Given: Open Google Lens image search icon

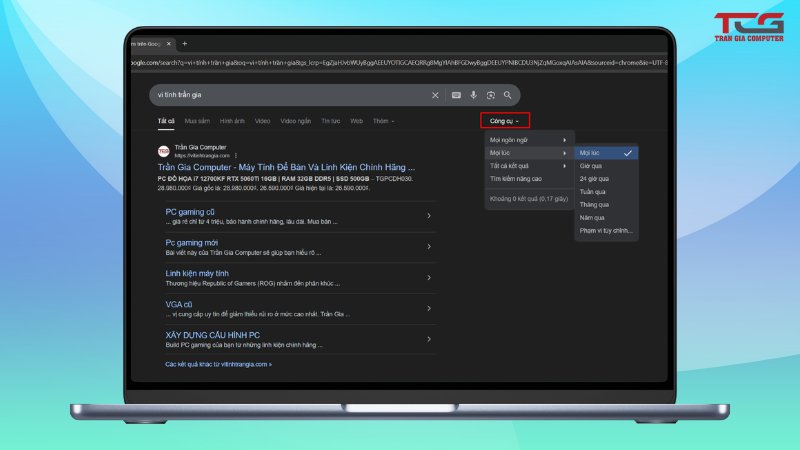Looking at the screenshot, I should point(490,95).
